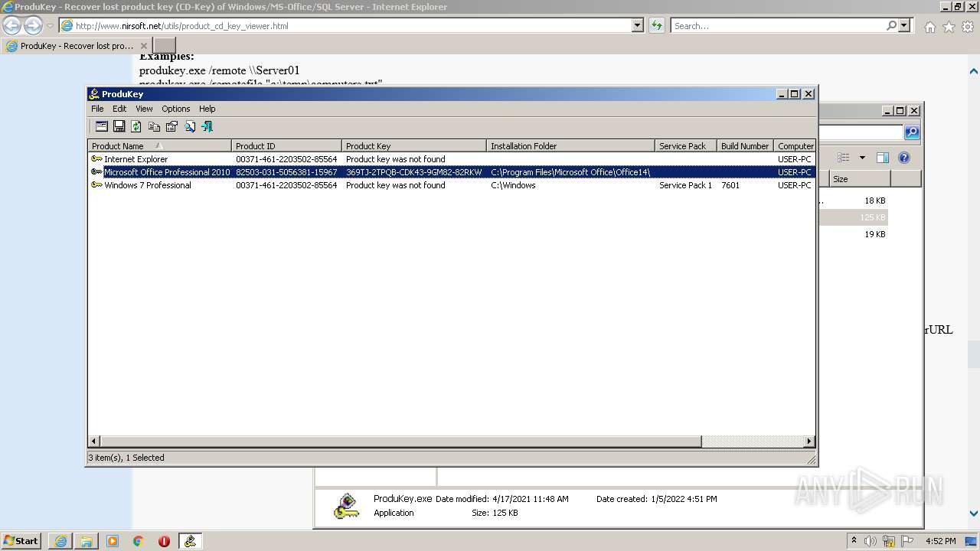Click the Copy Selected Items toolbar icon
This screenshot has height=551, width=980.
point(154,126)
